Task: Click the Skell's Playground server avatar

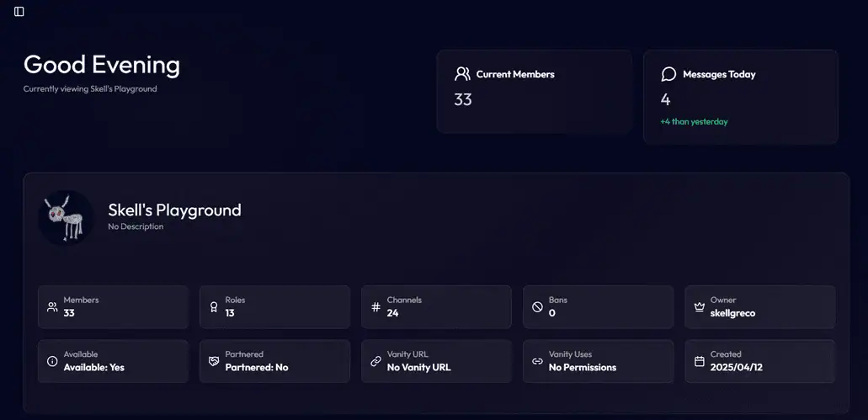Action: [67, 217]
